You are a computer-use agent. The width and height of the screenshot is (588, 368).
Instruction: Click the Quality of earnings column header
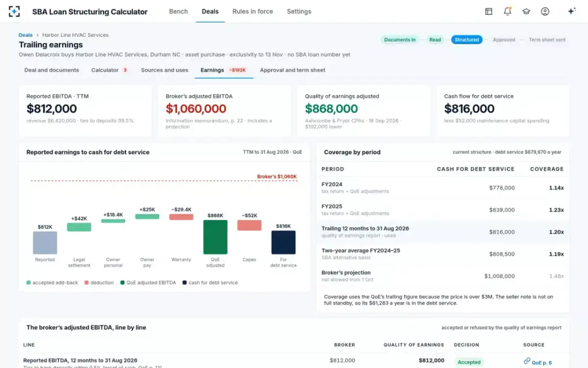[x=414, y=345]
